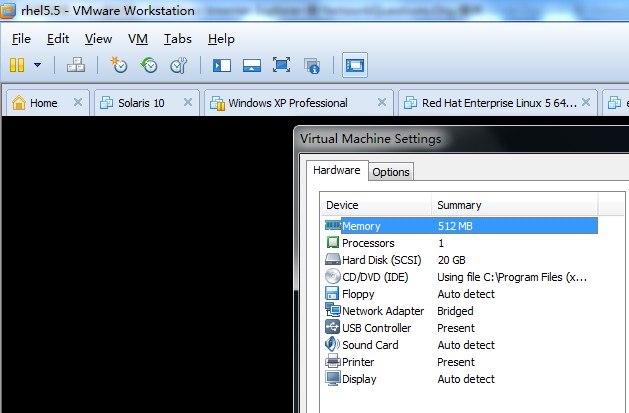Click the Processors chip icon
The width and height of the screenshot is (629, 413).
click(x=333, y=242)
